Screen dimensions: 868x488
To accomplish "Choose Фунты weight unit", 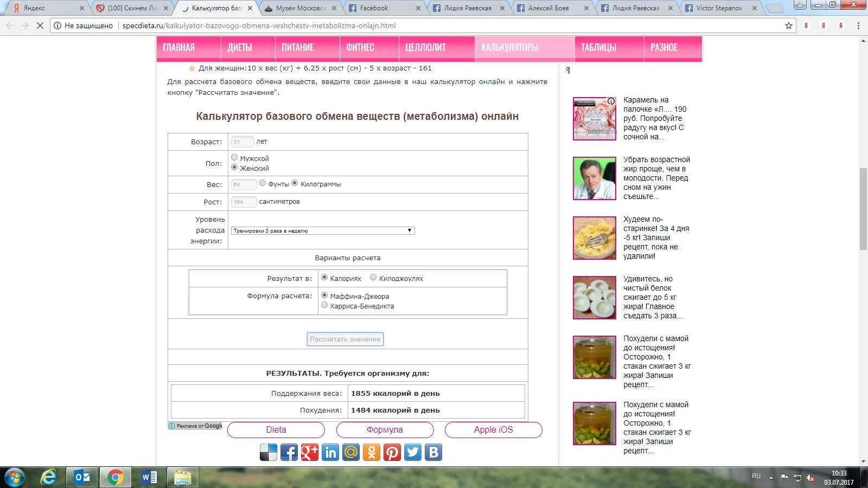I will pyautogui.click(x=263, y=183).
